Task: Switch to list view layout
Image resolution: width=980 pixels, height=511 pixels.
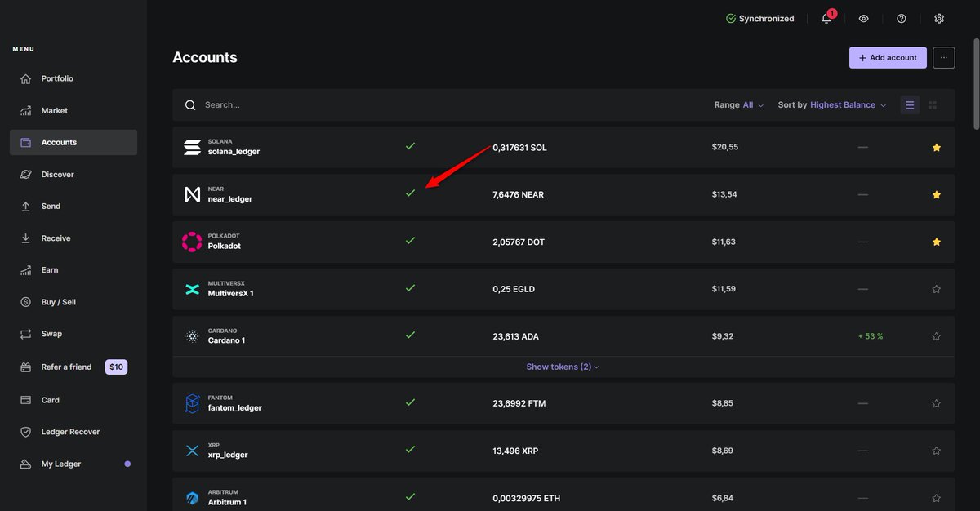Action: [x=910, y=105]
